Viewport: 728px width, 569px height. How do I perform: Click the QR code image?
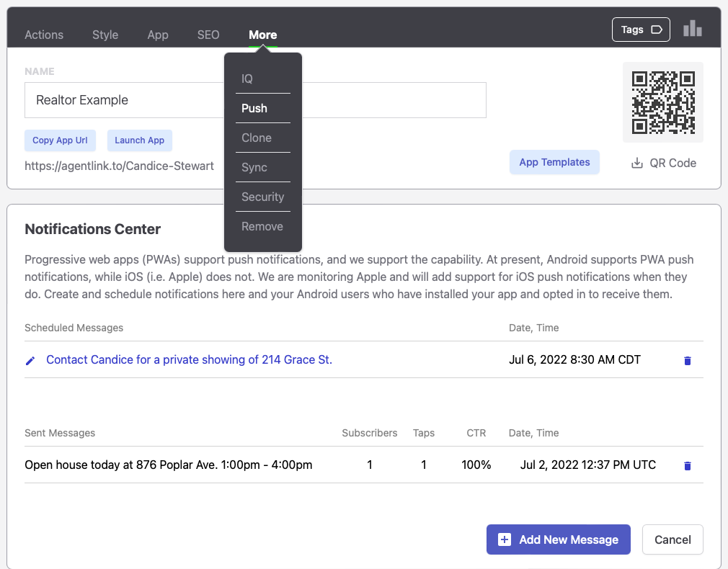click(x=662, y=102)
